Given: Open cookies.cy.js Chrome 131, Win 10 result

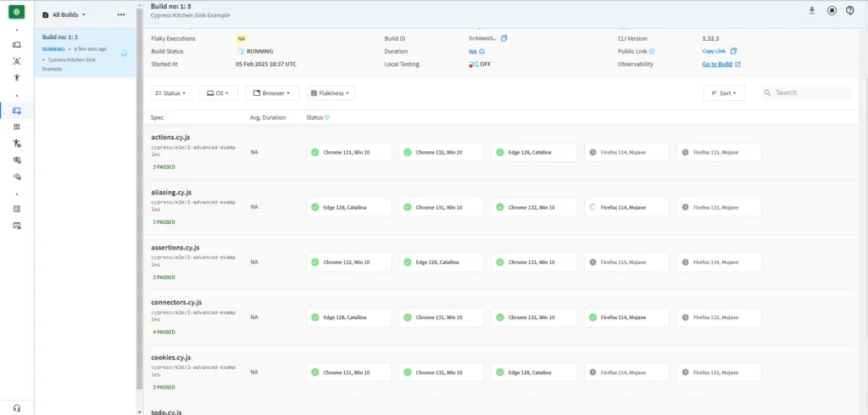Looking at the screenshot, I should pos(348,373).
